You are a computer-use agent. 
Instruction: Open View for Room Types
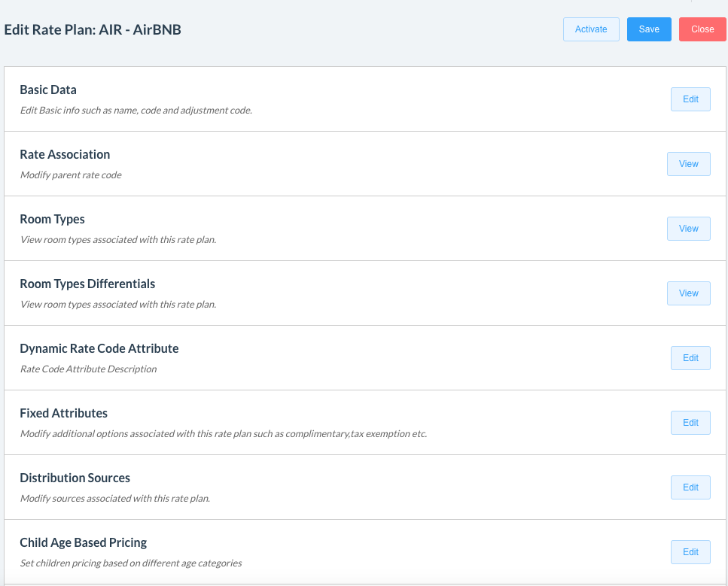click(x=688, y=229)
